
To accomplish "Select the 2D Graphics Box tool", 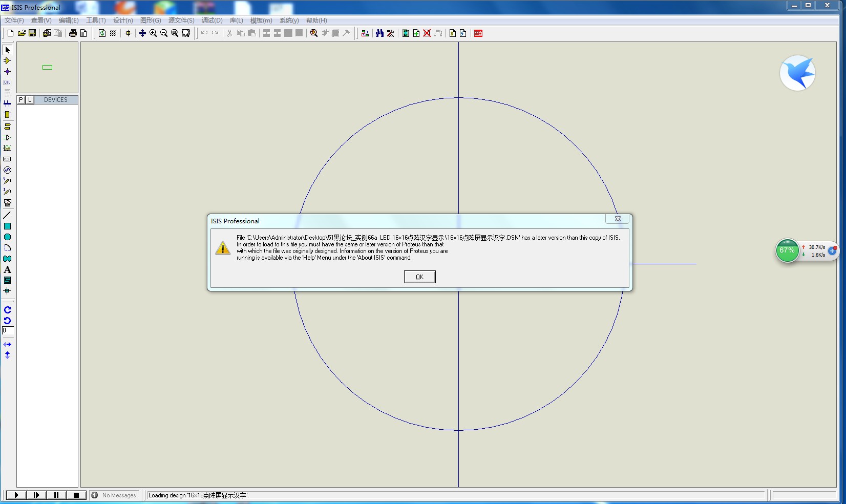I will pos(7,226).
